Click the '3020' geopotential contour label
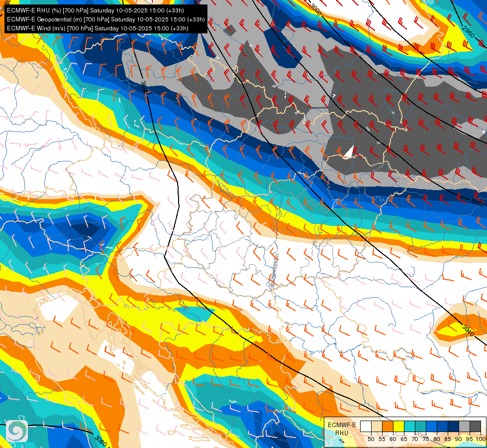This screenshot has height=448, width=487. [x=478, y=203]
